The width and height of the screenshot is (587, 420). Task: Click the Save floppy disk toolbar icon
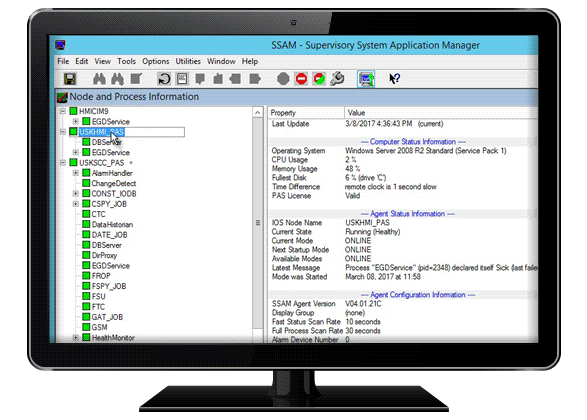pyautogui.click(x=70, y=79)
